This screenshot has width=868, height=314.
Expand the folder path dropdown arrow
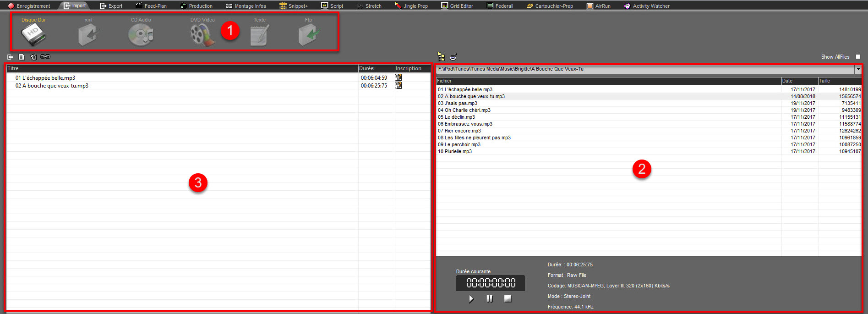pyautogui.click(x=858, y=69)
